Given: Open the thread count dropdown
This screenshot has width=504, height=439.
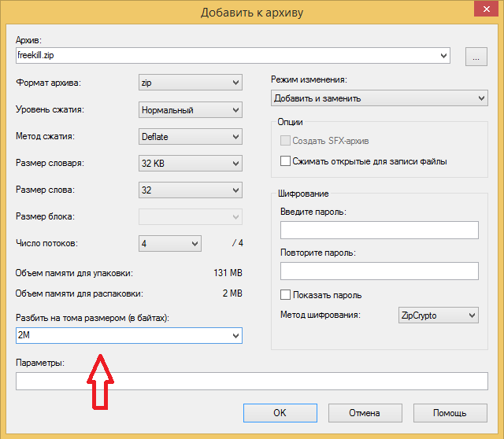Looking at the screenshot, I should (195, 243).
